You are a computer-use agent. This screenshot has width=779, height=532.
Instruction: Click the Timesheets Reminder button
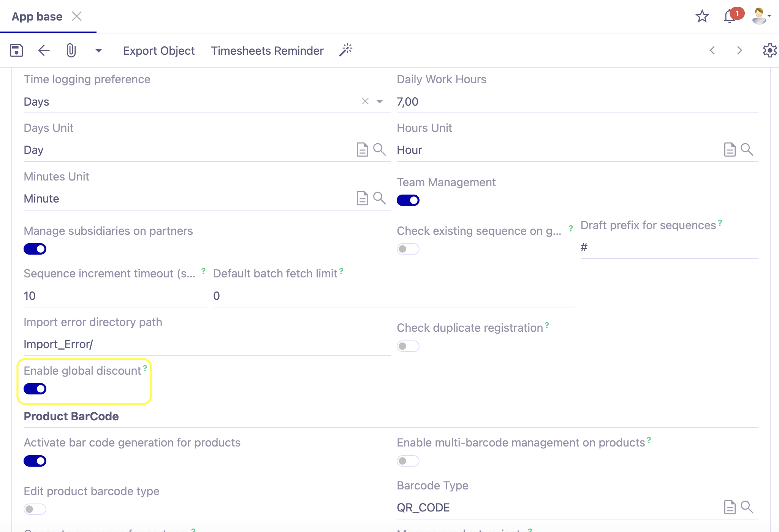pos(268,50)
